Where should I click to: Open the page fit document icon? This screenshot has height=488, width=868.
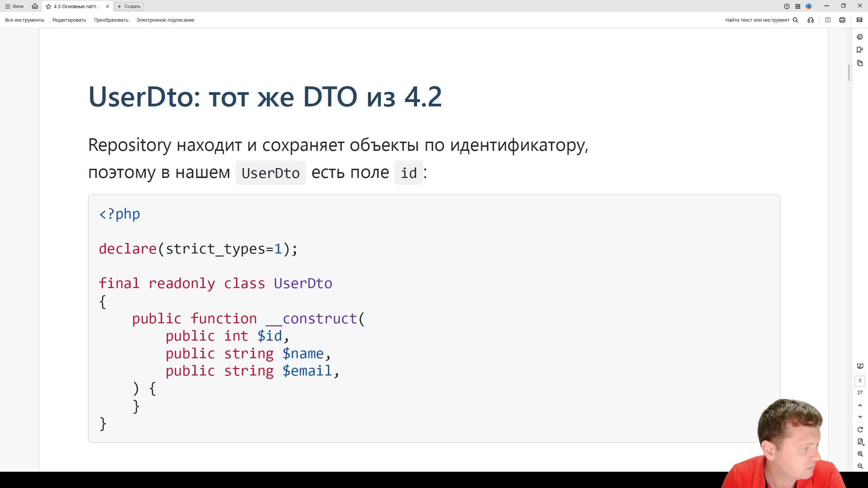pos(860,442)
